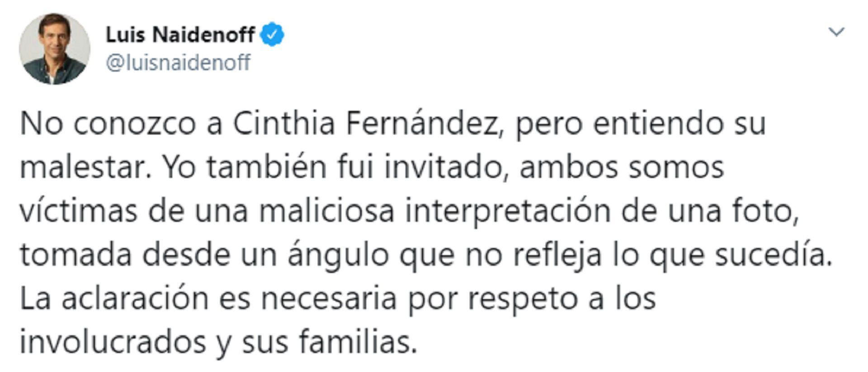Image resolution: width=868 pixels, height=372 pixels.
Task: Click the word "sucedía" in the tweet
Action: click(x=774, y=255)
